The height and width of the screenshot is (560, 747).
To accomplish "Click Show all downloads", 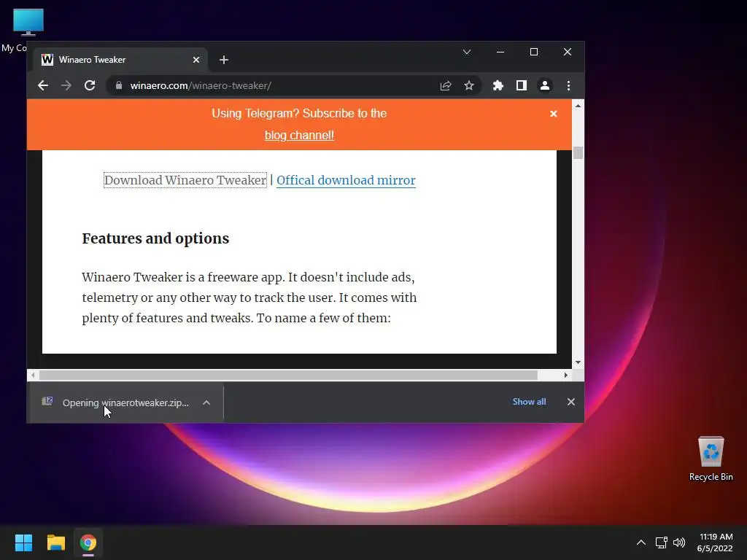I will pyautogui.click(x=529, y=402).
